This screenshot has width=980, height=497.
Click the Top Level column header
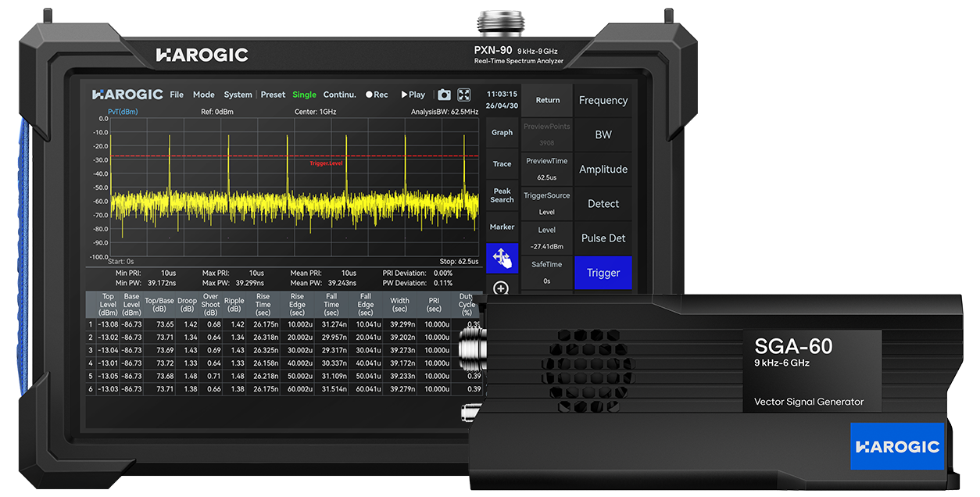coord(108,305)
